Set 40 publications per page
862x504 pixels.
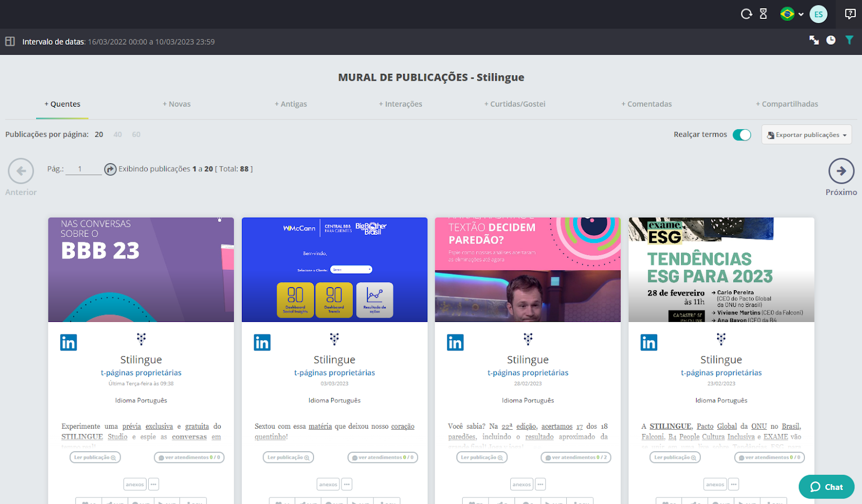coord(117,135)
